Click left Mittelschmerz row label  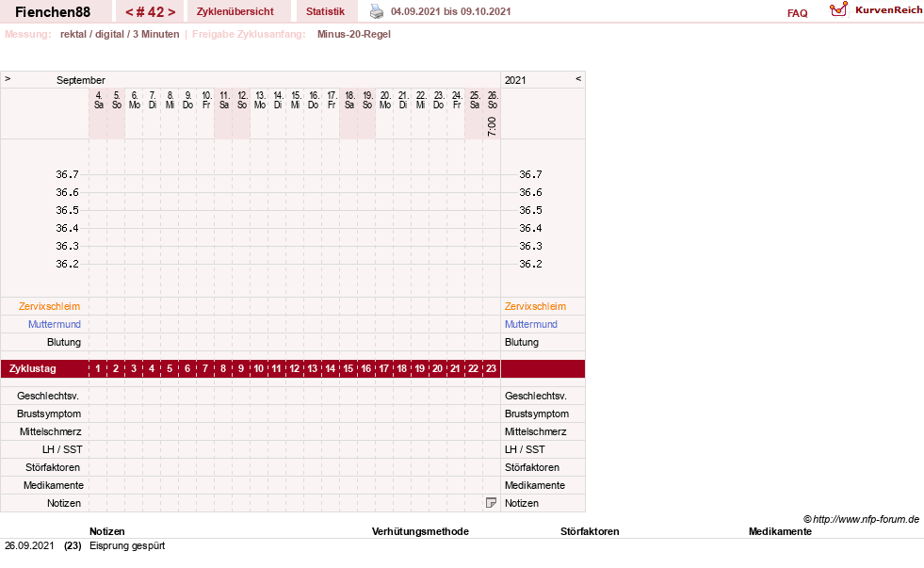click(51, 431)
